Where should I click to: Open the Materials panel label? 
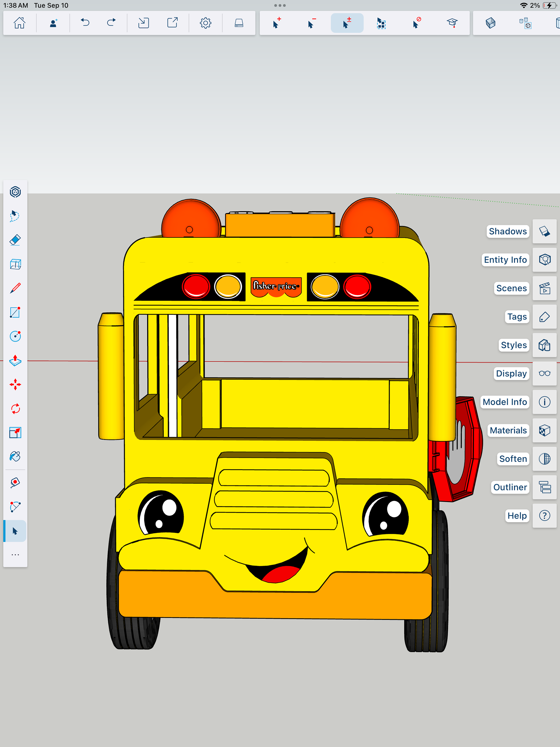coord(508,430)
